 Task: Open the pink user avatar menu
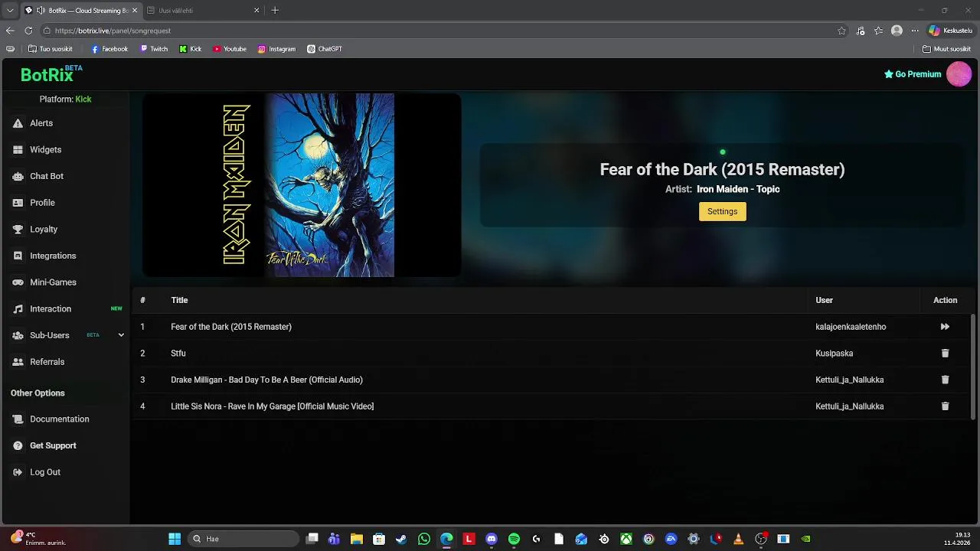pos(959,74)
